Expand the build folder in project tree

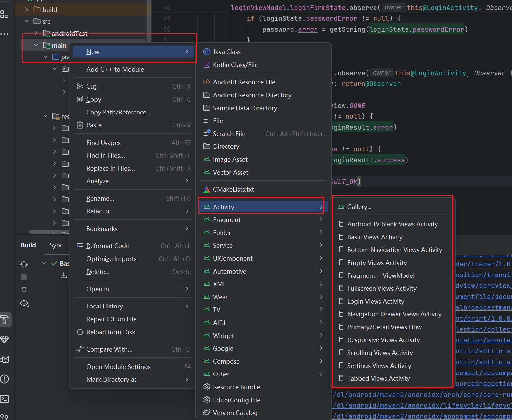pyautogui.click(x=27, y=10)
